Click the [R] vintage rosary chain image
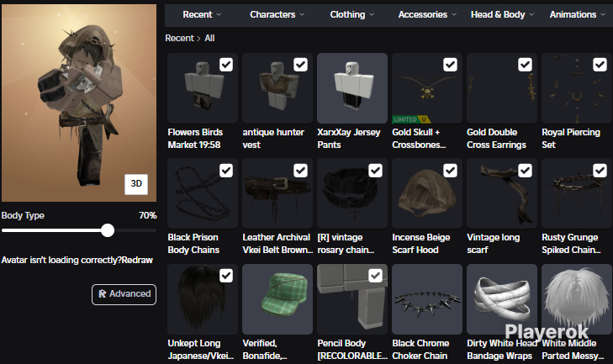 pyautogui.click(x=352, y=193)
